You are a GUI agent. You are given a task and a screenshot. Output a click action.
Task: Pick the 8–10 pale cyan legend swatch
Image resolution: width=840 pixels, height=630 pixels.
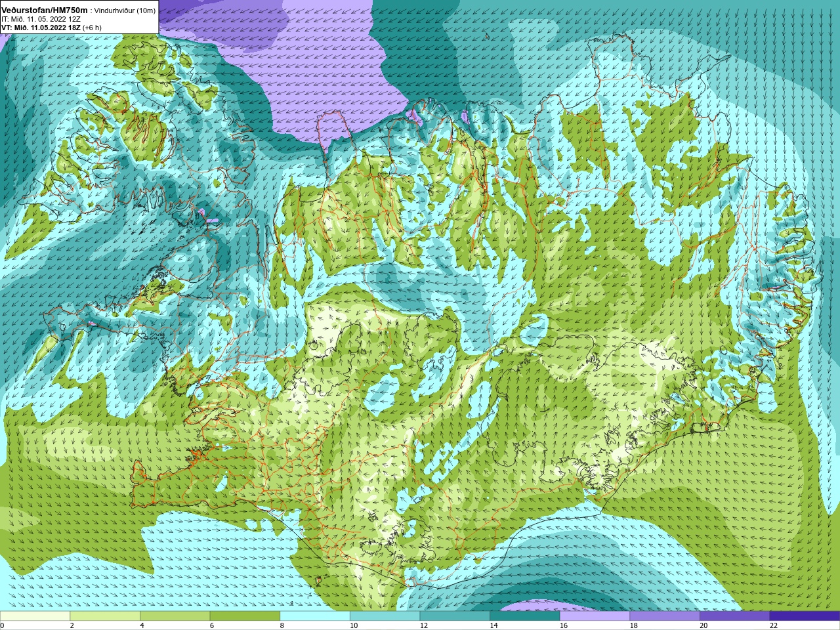tap(315, 616)
